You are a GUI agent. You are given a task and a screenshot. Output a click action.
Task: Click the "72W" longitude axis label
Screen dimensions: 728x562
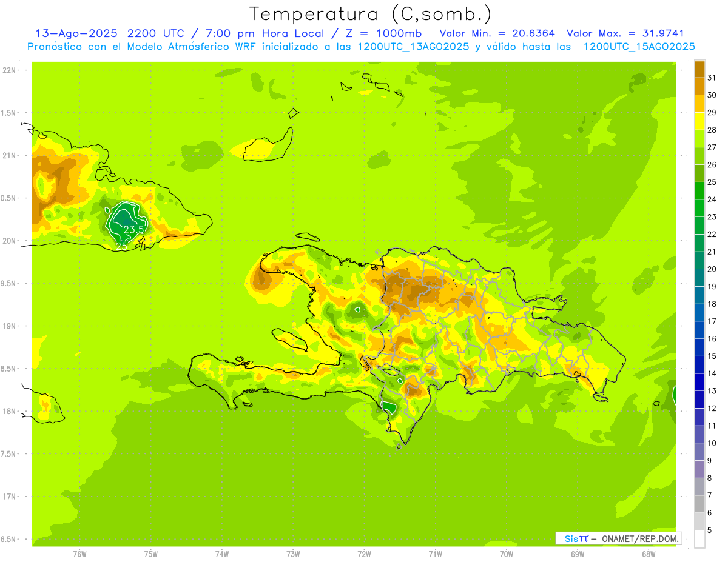(x=364, y=554)
